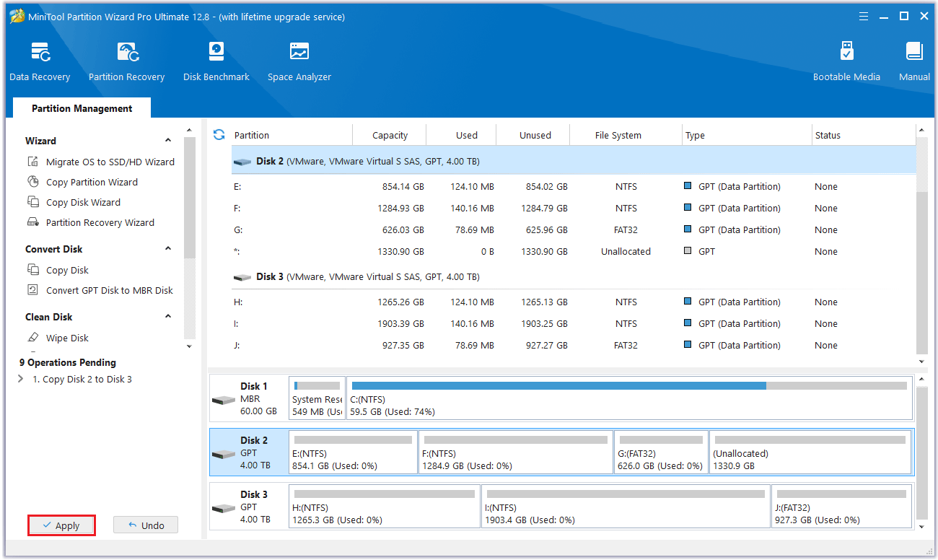Click the Copy Disk icon under Convert Disk
This screenshot has width=938, height=560.
click(x=32, y=270)
